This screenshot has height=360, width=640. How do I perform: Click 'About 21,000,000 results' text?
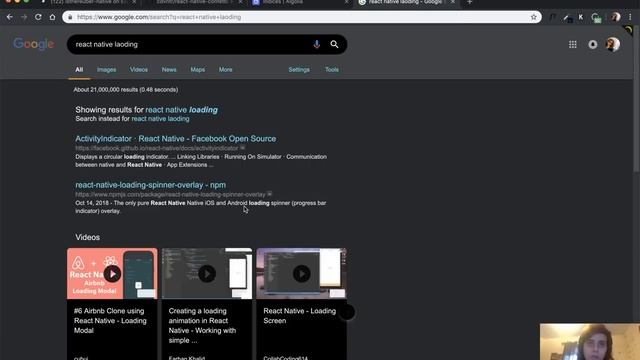coord(126,90)
